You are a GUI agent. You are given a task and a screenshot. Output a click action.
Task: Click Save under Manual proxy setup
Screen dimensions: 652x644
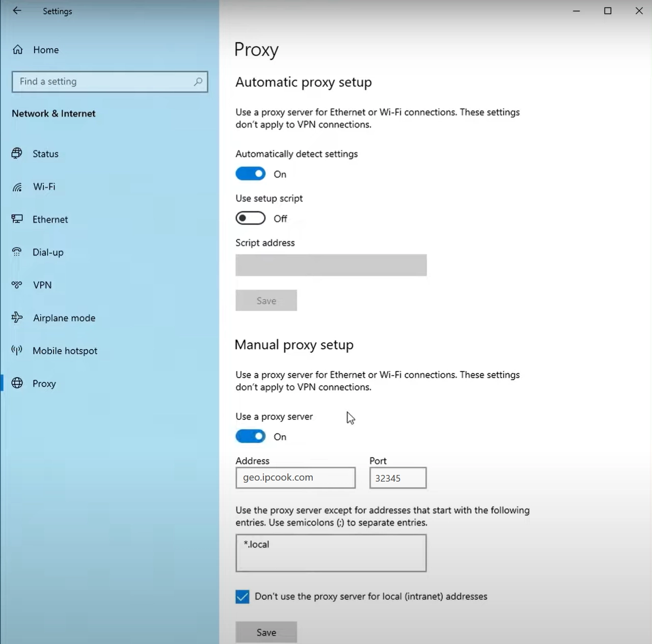coord(266,632)
